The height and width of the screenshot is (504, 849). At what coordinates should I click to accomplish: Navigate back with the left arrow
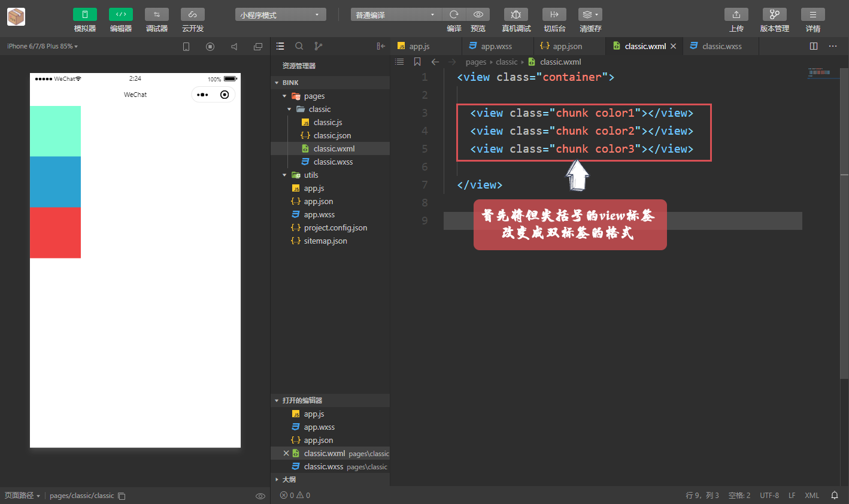[x=435, y=62]
